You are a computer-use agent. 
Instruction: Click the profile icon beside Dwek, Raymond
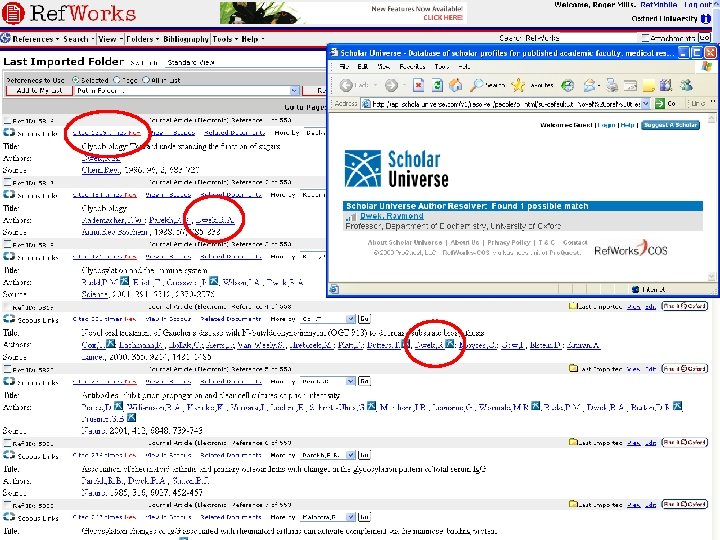click(x=351, y=217)
